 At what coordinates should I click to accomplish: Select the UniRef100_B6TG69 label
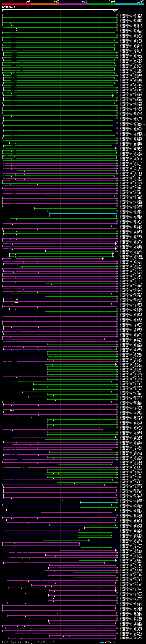point(131,221)
